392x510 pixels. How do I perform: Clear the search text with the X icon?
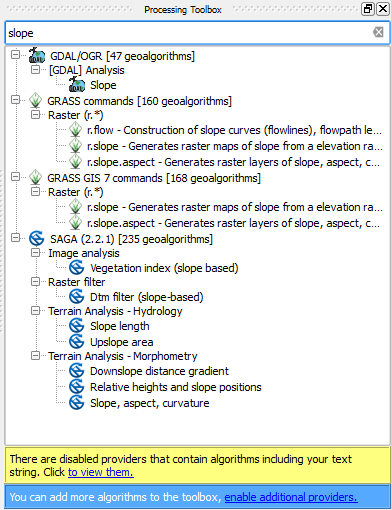tap(378, 32)
